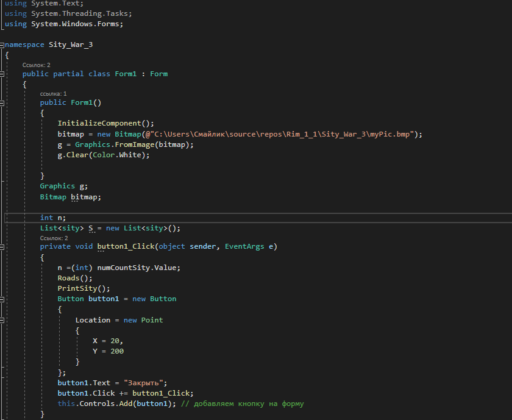
Task: Click the 'partial' keyword in class declaration
Action: point(68,74)
